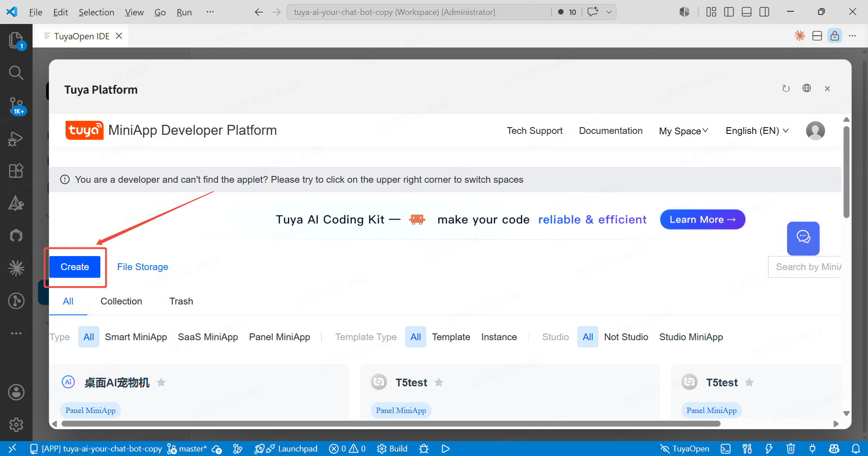The width and height of the screenshot is (868, 456).
Task: Toggle bottom panel visibility
Action: coord(747,12)
